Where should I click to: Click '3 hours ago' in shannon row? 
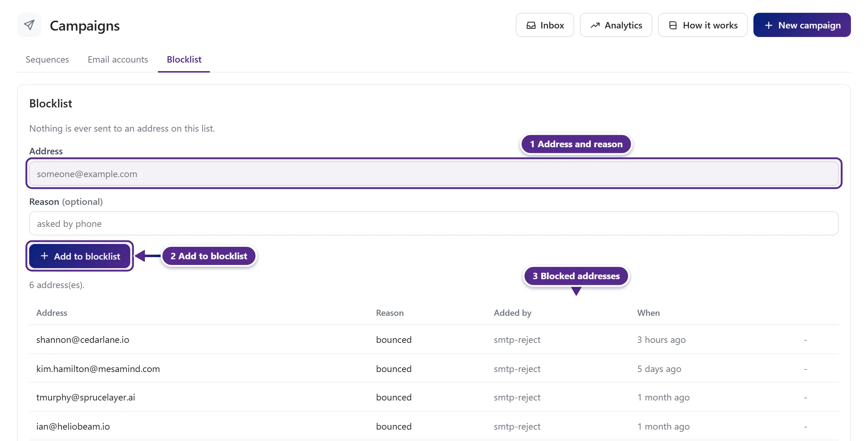[x=661, y=340]
